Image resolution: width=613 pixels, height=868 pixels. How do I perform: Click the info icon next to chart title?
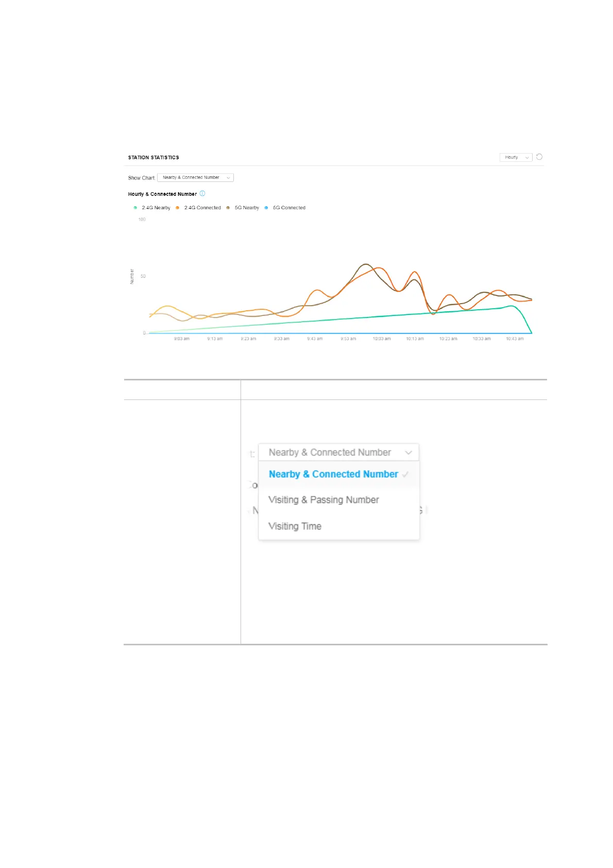pyautogui.click(x=202, y=194)
